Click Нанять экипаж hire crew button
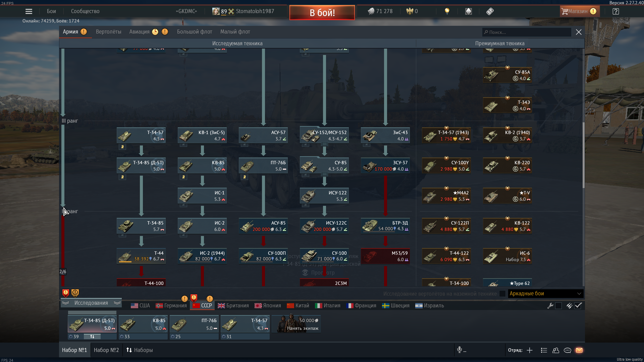The height and width of the screenshot is (362, 644). coord(296,324)
